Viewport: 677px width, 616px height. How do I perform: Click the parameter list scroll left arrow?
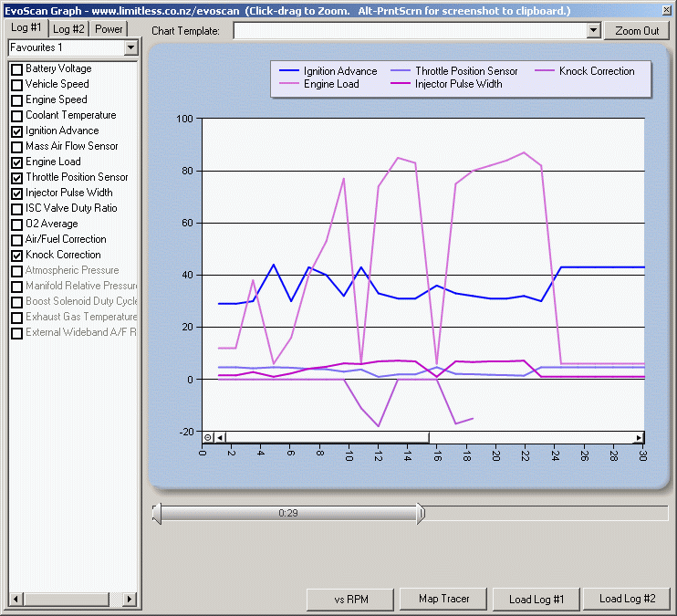pos(16,600)
